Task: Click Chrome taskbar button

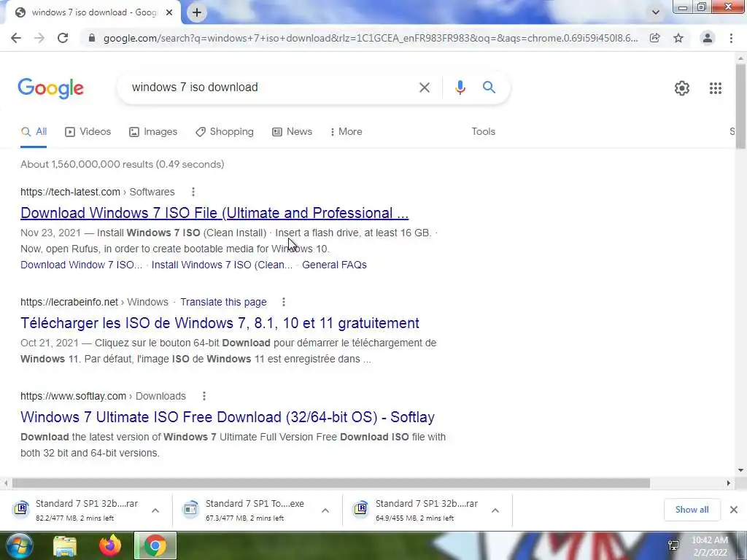Action: coord(155,545)
